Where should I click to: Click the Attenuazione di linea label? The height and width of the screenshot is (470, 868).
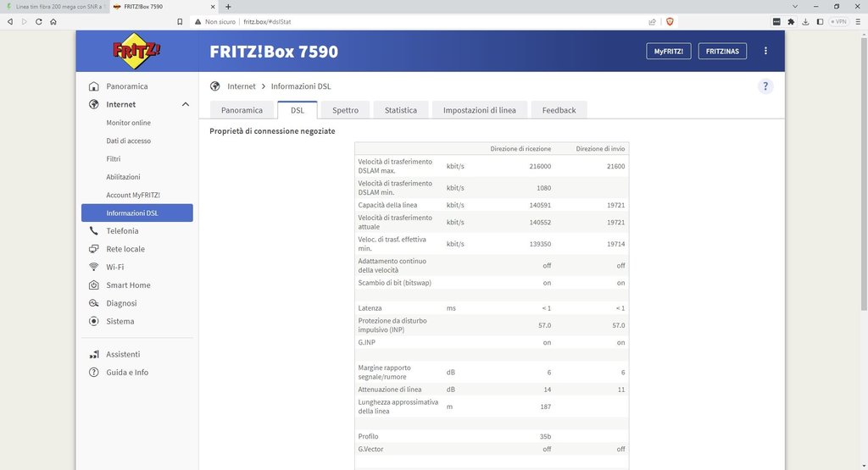pos(390,390)
